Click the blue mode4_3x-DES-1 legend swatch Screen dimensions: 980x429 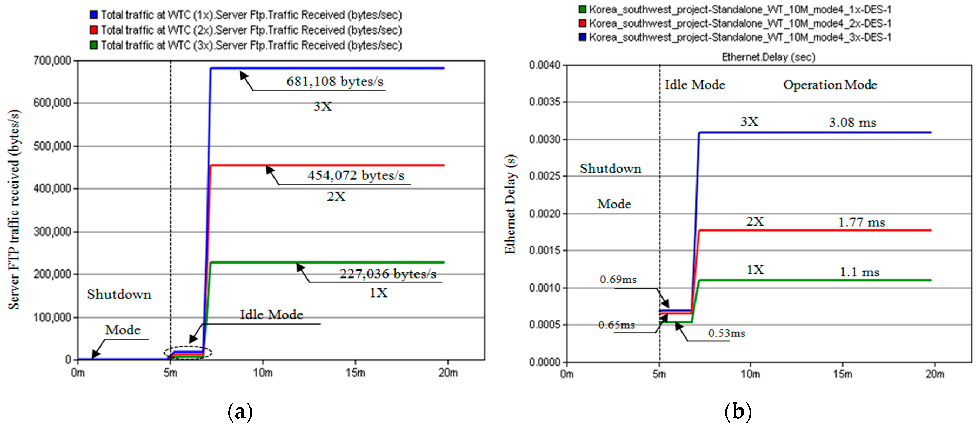(582, 37)
